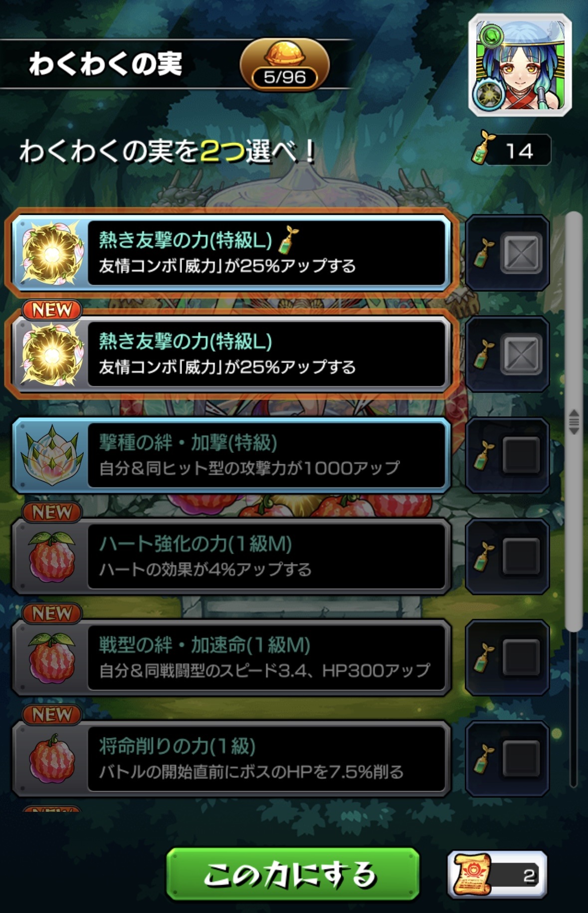Screen dimensions: 588x913
Task: Confirm with the green このカにする button
Action: coord(293,875)
